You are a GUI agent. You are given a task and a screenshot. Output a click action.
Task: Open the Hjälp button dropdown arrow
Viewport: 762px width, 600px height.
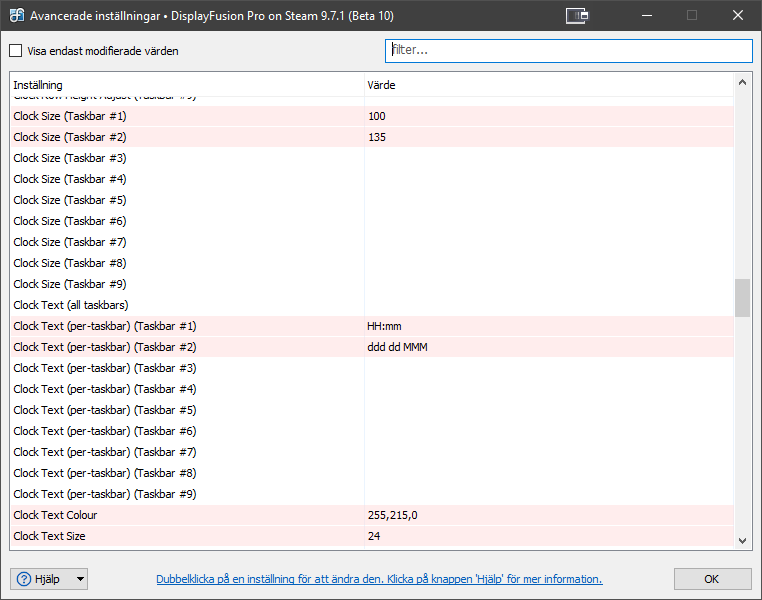point(80,579)
